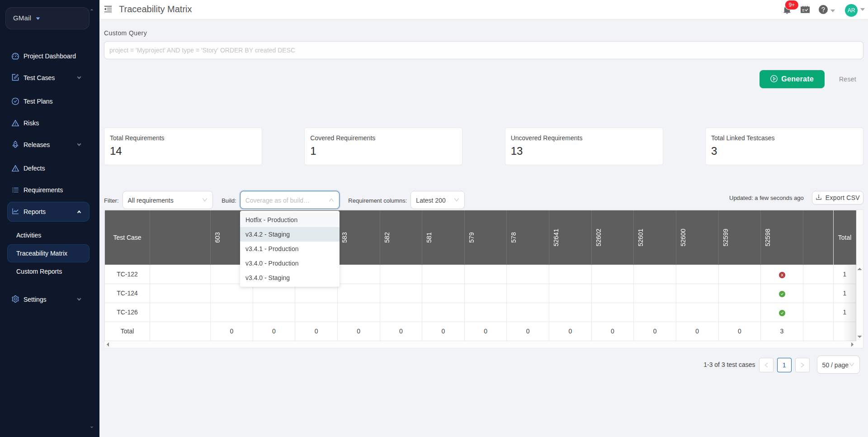The width and height of the screenshot is (868, 437).
Task: Click the TC-122 test case cell
Action: point(127,274)
